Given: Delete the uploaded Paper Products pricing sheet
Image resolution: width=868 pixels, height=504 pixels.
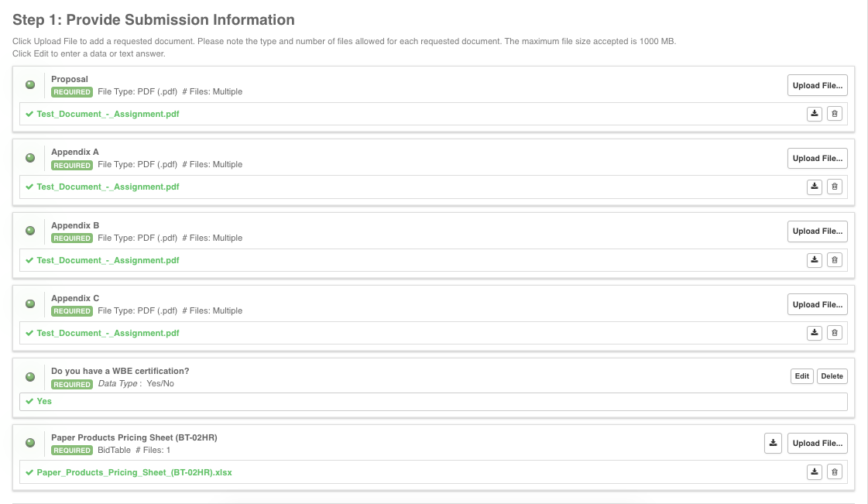Looking at the screenshot, I should click(834, 471).
